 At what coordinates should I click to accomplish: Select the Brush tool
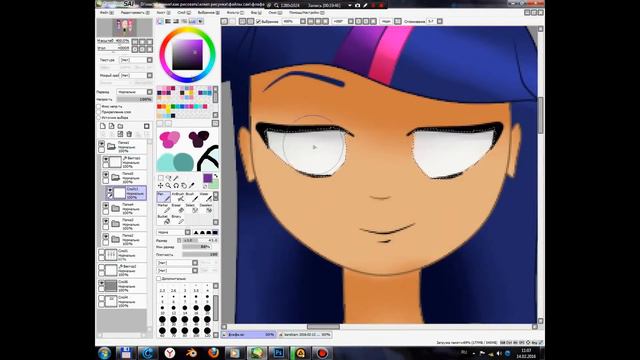192,197
